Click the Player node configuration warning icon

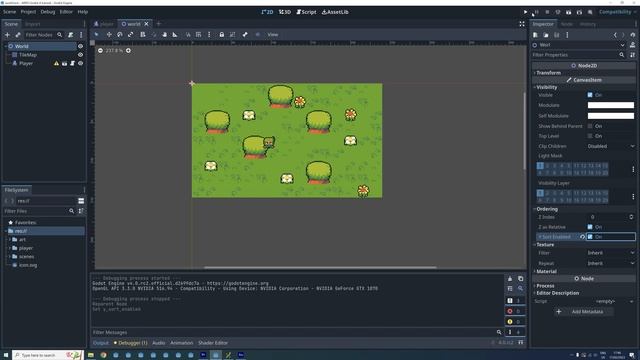click(56, 63)
